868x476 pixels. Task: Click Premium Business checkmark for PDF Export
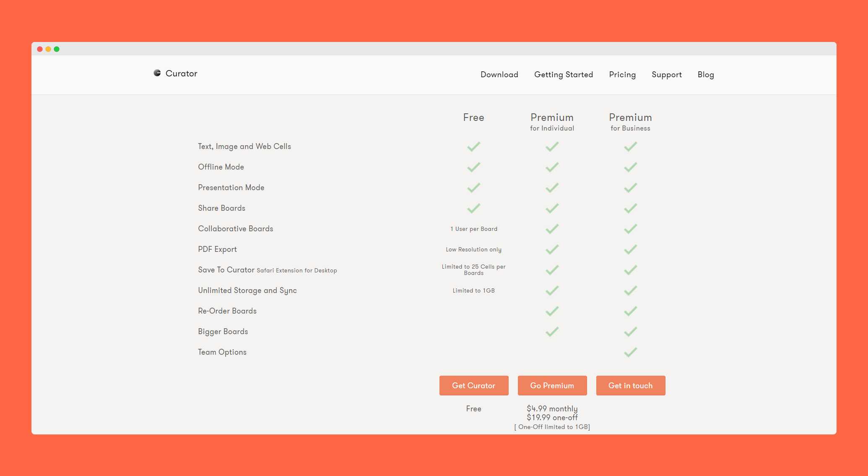click(x=631, y=249)
